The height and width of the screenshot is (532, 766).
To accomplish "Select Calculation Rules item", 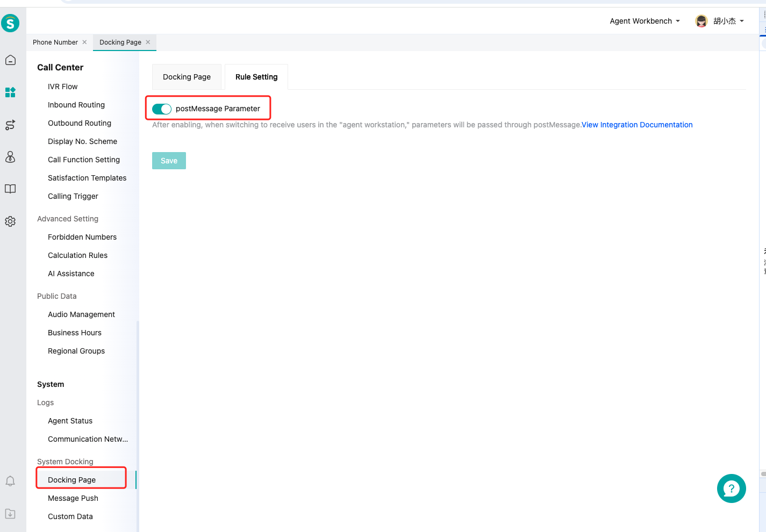I will pyautogui.click(x=78, y=255).
